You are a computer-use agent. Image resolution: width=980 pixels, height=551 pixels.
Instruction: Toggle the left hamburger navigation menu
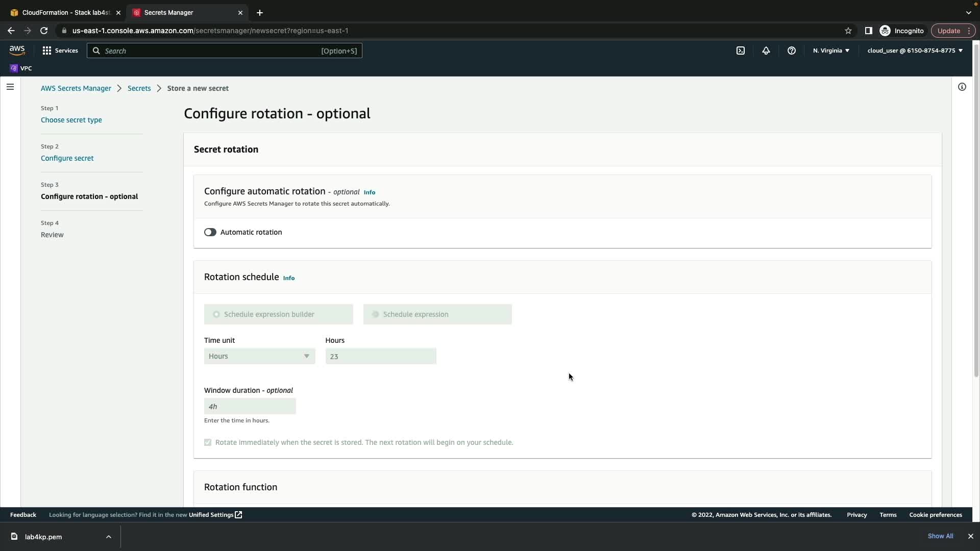[x=10, y=87]
